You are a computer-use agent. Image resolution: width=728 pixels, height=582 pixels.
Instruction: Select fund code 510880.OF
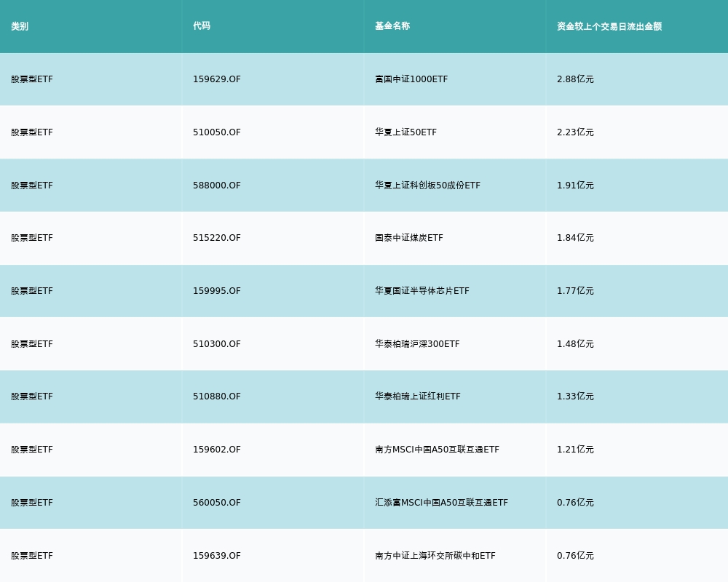point(217,396)
